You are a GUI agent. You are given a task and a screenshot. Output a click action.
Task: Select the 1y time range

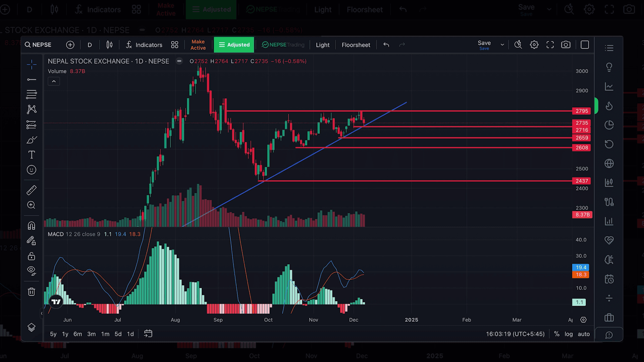[x=65, y=334]
